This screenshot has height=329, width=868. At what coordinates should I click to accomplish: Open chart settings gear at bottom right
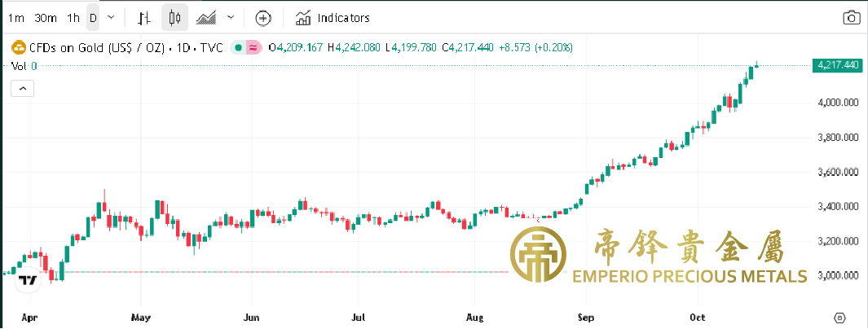(x=839, y=317)
